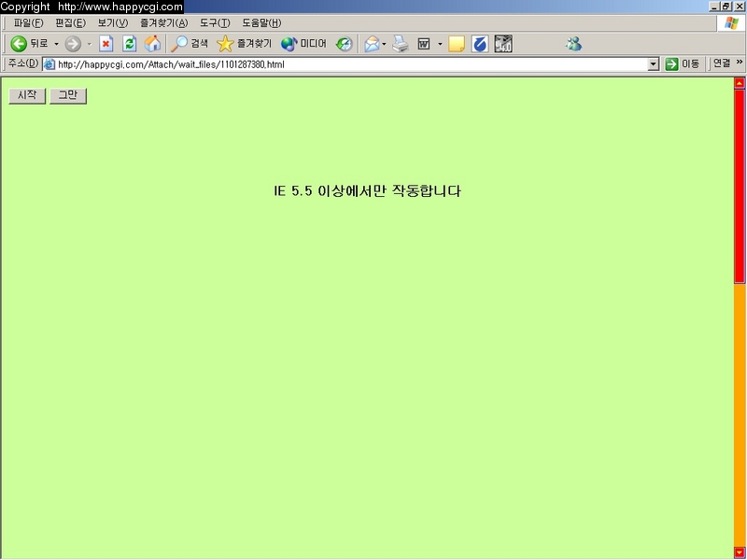Click the Links (연결) toolbar label
The height and width of the screenshot is (560, 747).
[722, 63]
